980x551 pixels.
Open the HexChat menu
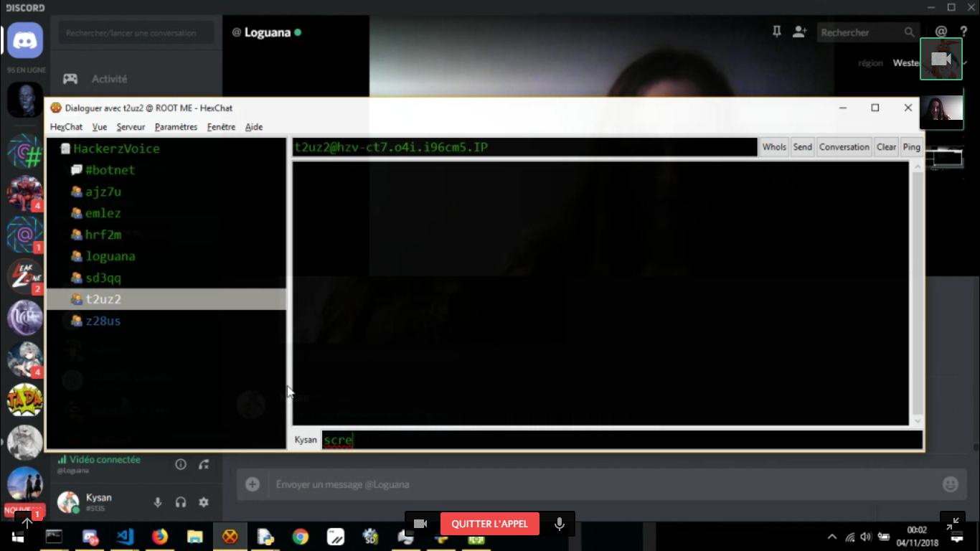click(x=66, y=127)
